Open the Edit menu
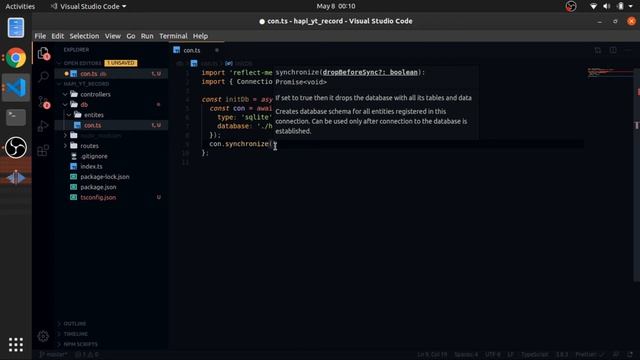640x360 pixels. [x=58, y=36]
